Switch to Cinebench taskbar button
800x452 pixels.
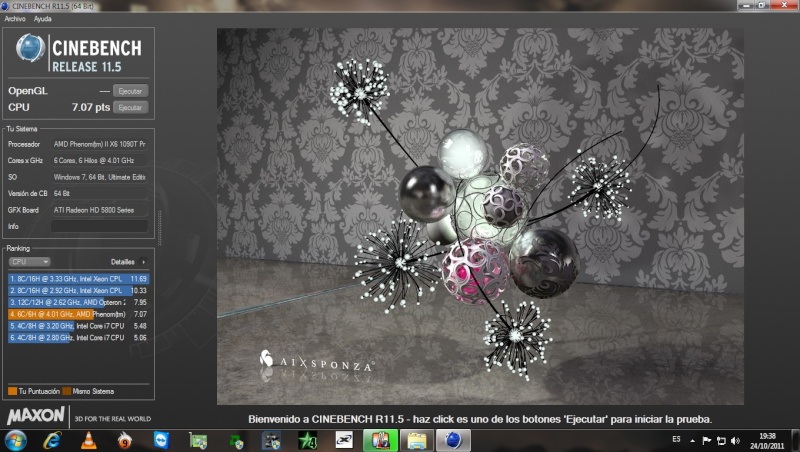click(x=453, y=440)
